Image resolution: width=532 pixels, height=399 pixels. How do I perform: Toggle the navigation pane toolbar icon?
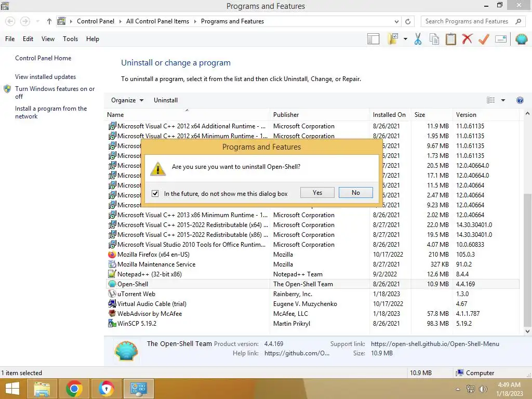coord(373,39)
